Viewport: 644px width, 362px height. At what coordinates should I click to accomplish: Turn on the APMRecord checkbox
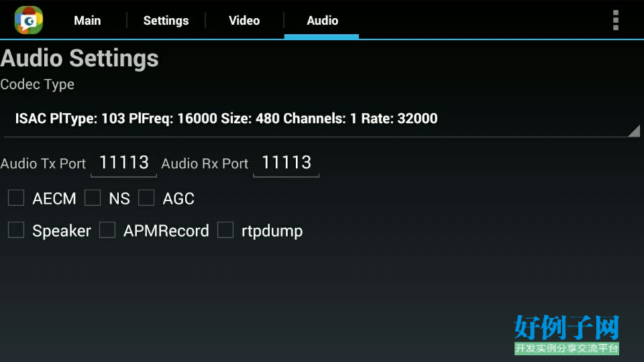coord(107,230)
